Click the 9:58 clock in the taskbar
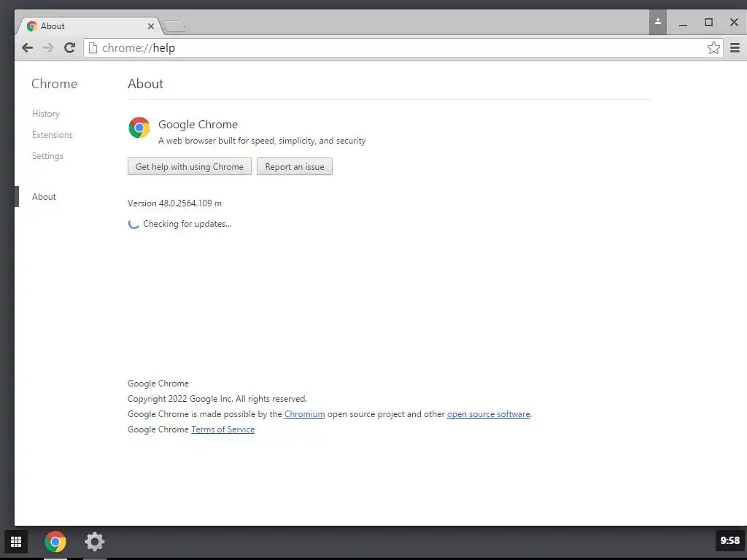Image resolution: width=747 pixels, height=560 pixels. coord(729,540)
